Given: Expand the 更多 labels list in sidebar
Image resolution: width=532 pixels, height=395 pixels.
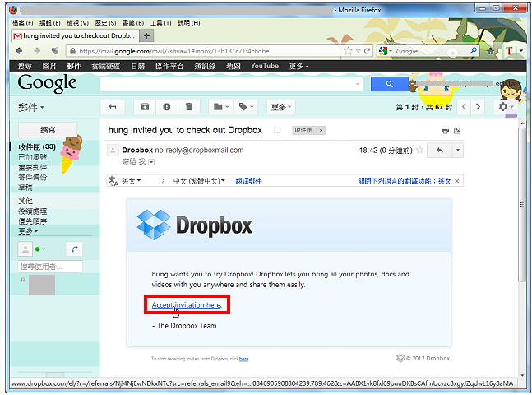Looking at the screenshot, I should coord(28,231).
